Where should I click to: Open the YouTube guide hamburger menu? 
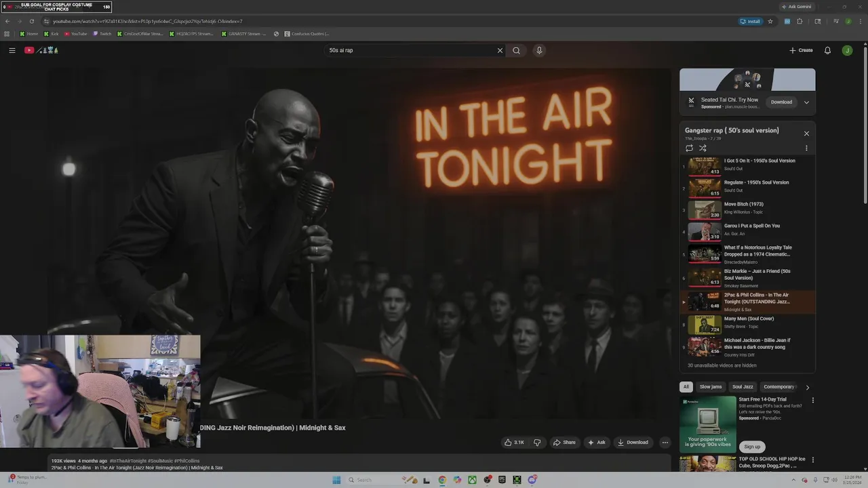(12, 50)
